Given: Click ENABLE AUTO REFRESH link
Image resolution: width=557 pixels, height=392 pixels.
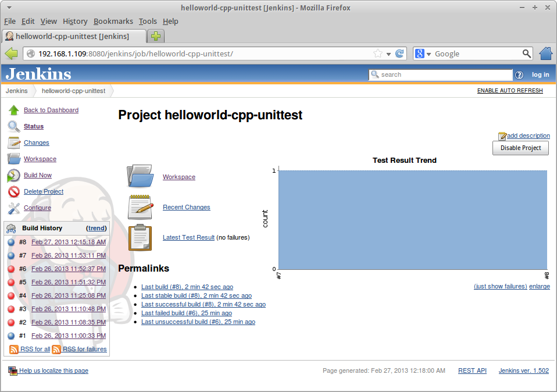Looking at the screenshot, I should click(x=510, y=91).
